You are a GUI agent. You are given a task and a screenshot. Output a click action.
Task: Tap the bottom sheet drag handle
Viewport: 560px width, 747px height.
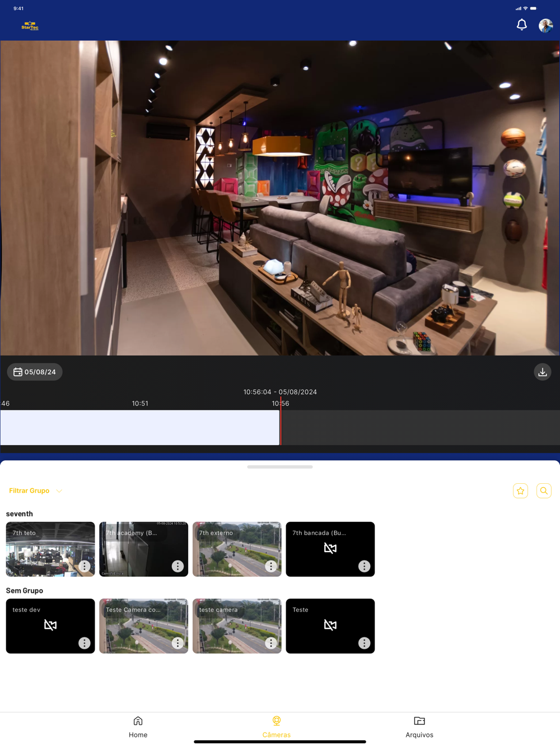point(280,466)
